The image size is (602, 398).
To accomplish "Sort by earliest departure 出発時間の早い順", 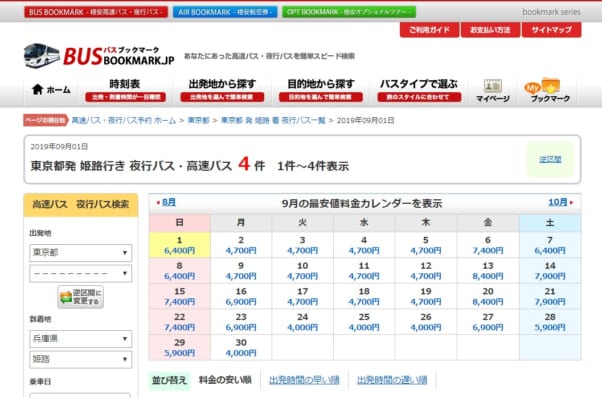I will click(x=304, y=380).
